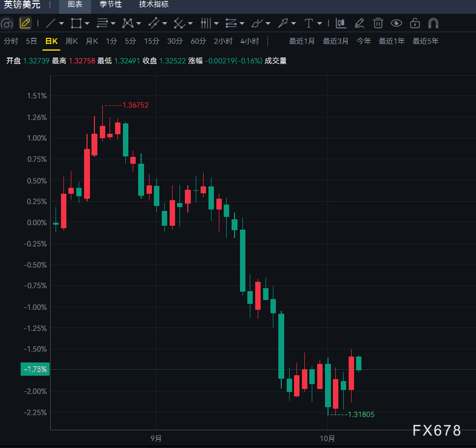Choose the 60分 interval
The image size is (476, 448).
tap(198, 41)
